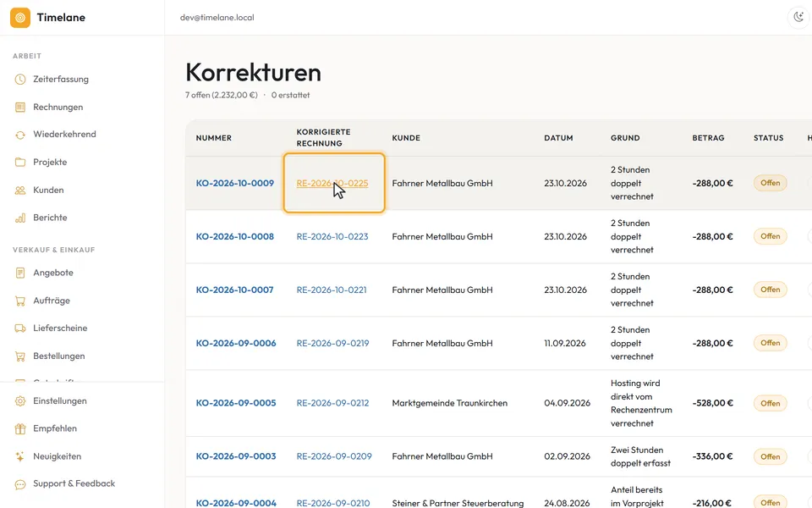Open correction KO-2026-10-0008
Viewport: 812px width, 508px height.
234,236
